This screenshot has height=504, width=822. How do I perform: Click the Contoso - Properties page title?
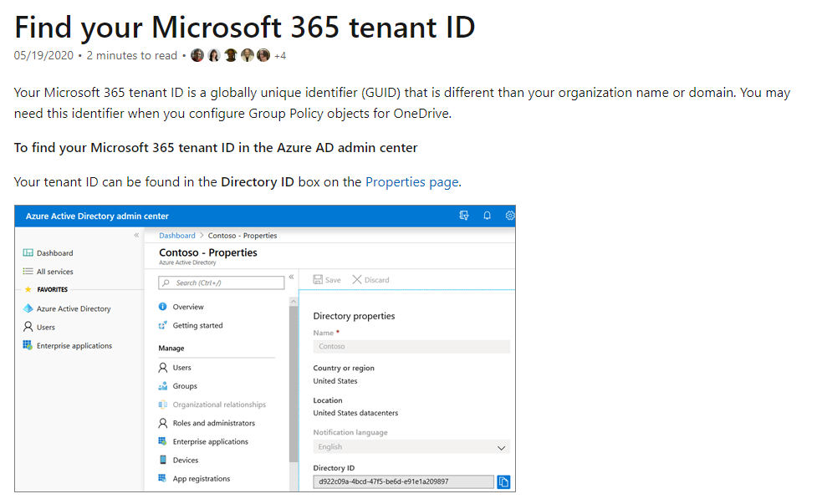208,252
